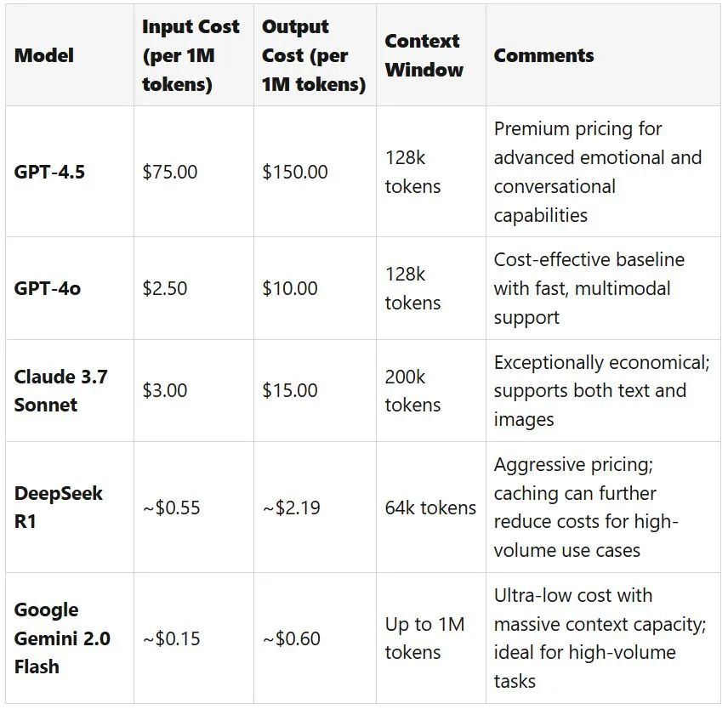Select the GPT-4.5 model name cell
728x709 pixels.
click(x=49, y=172)
